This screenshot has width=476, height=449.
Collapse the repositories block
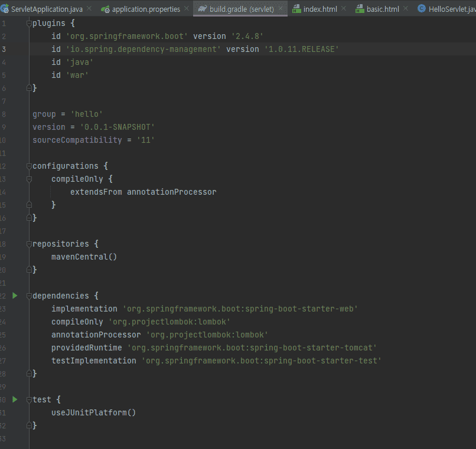click(29, 244)
